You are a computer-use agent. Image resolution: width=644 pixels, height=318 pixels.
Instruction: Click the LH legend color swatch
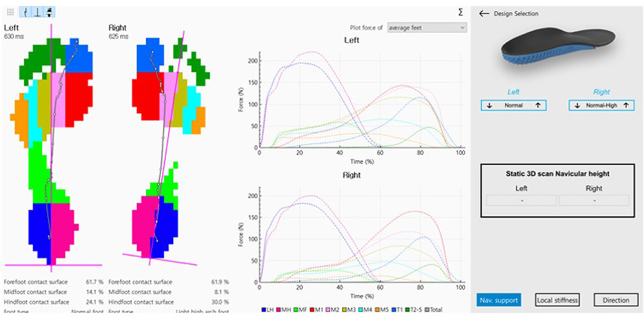pyautogui.click(x=264, y=310)
